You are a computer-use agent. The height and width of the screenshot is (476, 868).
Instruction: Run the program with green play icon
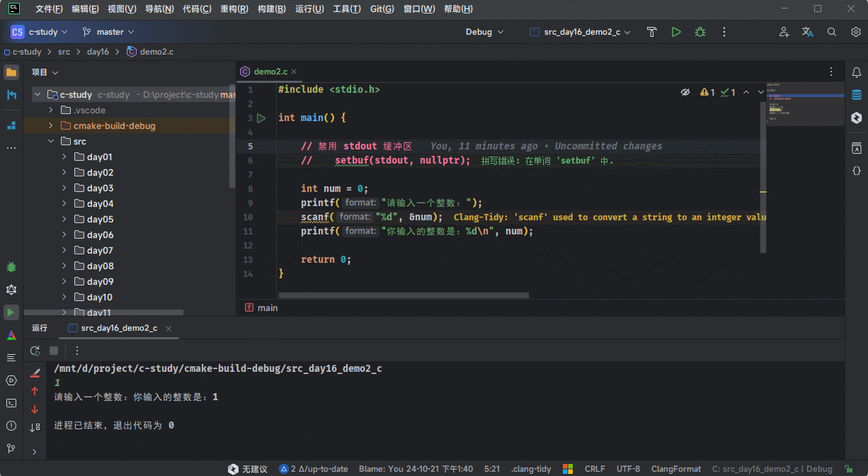tap(676, 32)
